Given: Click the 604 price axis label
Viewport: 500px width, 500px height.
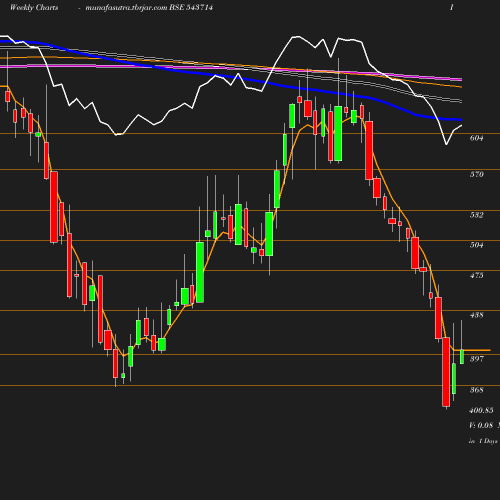Looking at the screenshot, I should click(x=476, y=138).
